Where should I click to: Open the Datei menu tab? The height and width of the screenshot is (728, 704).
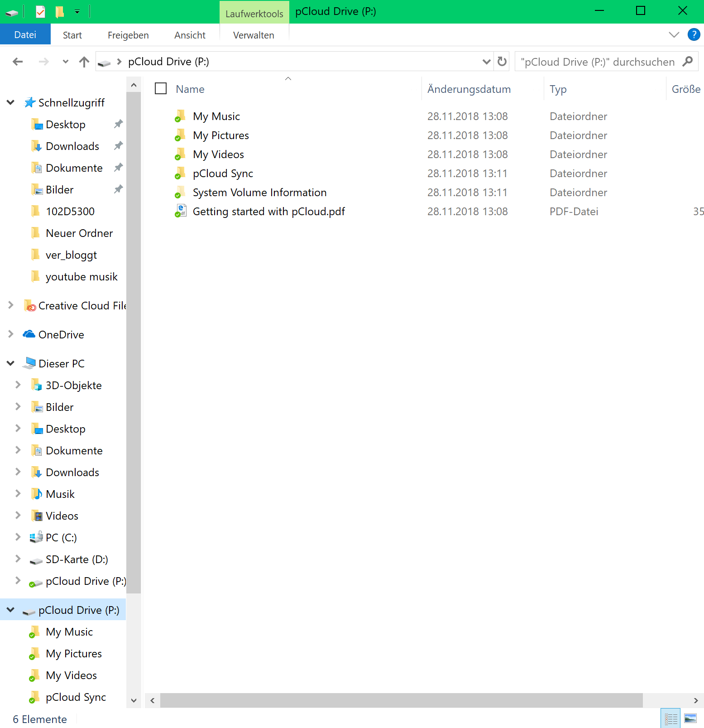click(25, 35)
